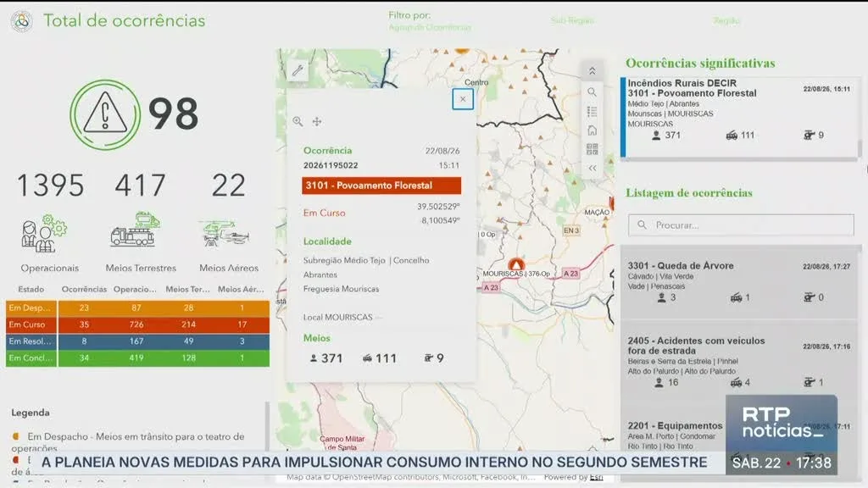Click the 1395 Operacionais total
This screenshot has width=868, height=488.
tap(50, 185)
